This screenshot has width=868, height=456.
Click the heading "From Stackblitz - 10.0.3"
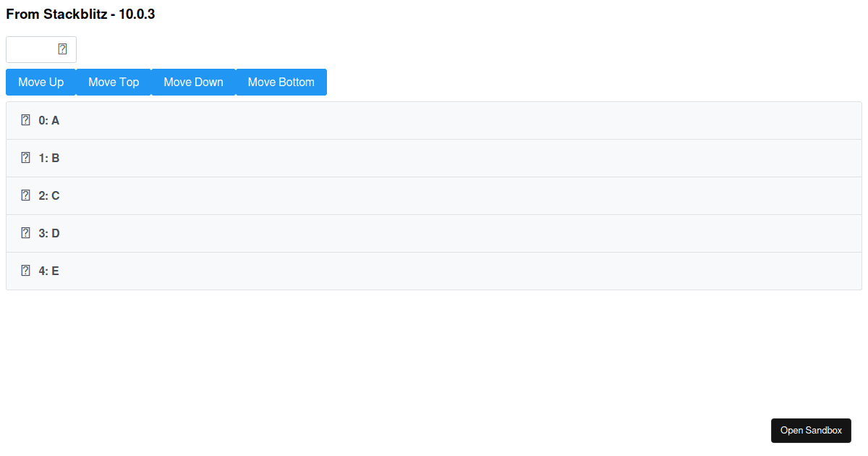pos(80,14)
